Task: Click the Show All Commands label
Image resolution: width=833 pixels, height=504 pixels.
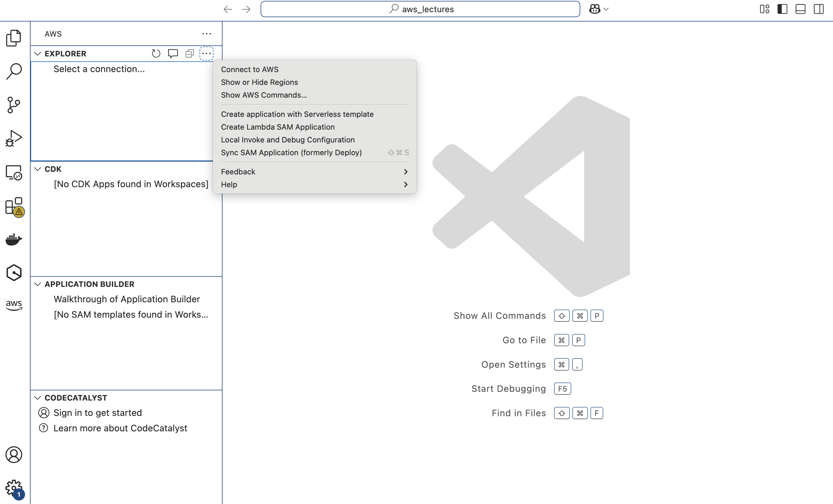Action: coord(500,315)
